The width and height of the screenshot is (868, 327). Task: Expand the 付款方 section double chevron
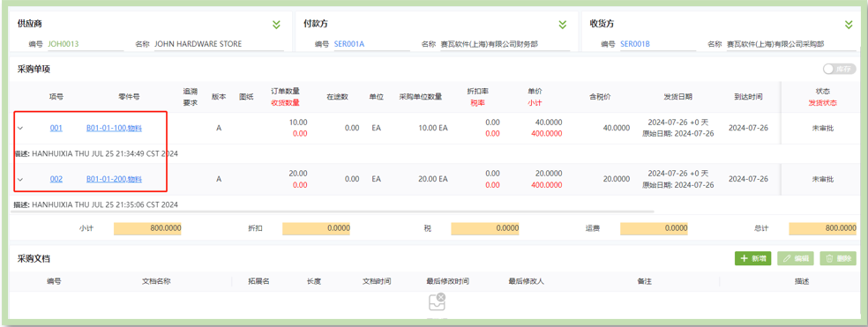point(563,25)
